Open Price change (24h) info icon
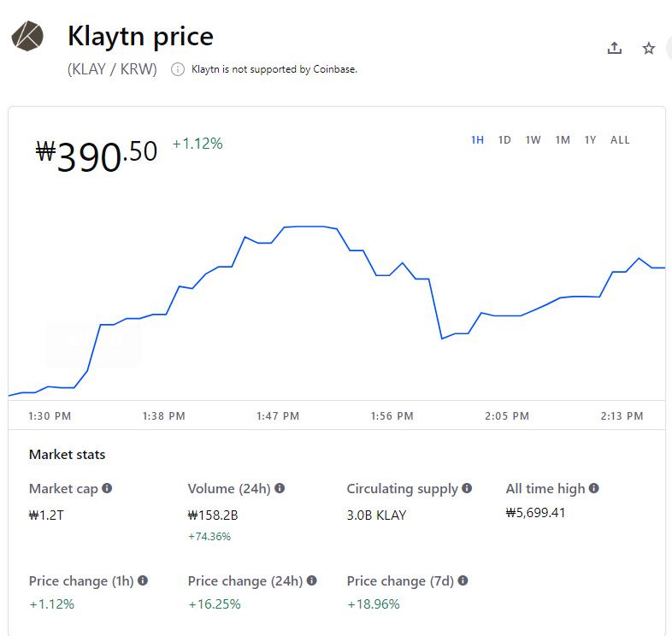 (311, 580)
